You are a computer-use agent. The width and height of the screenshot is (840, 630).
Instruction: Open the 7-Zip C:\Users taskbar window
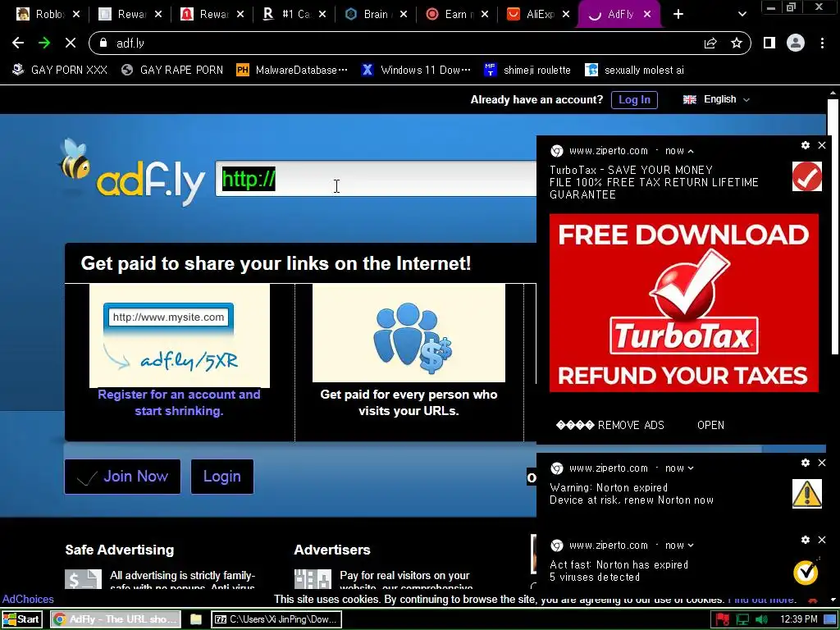(276, 619)
